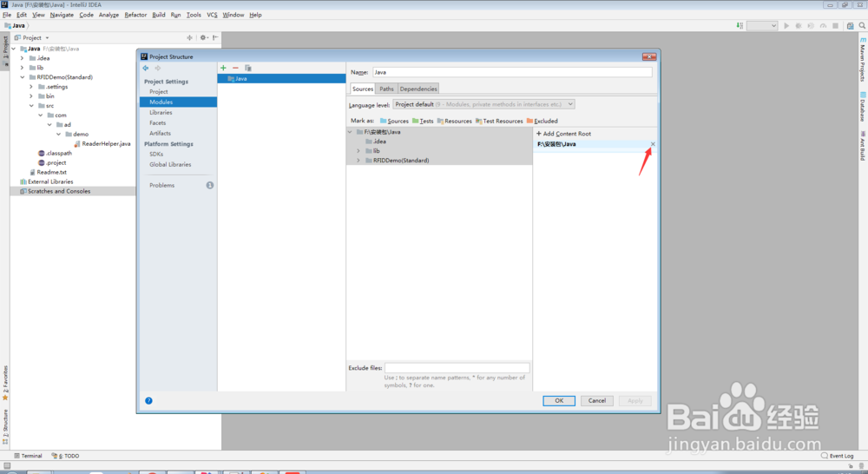Collapse the src folder in Project tree
The height and width of the screenshot is (474, 868).
coord(31,106)
